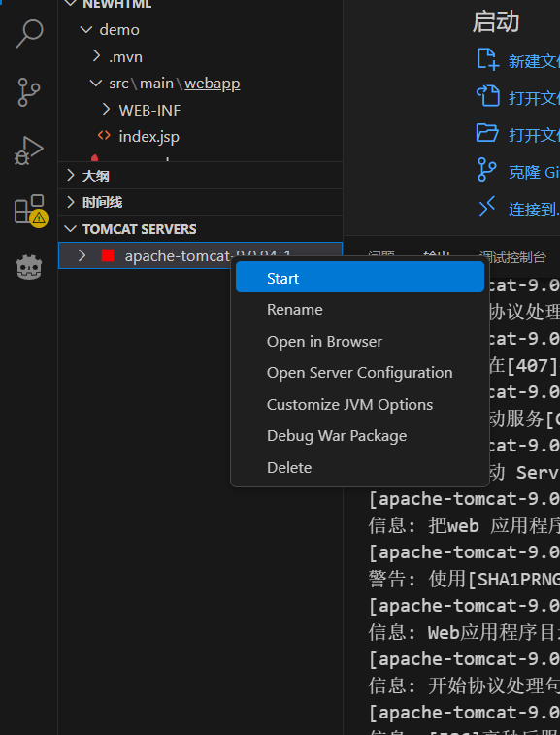Viewport: 560px width, 735px height.
Task: Expand the 大纲 outline section
Action: click(x=71, y=176)
